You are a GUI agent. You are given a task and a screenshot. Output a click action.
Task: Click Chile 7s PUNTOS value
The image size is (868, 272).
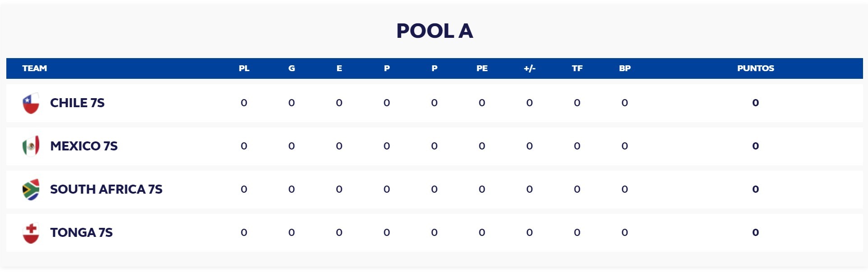[x=756, y=103]
